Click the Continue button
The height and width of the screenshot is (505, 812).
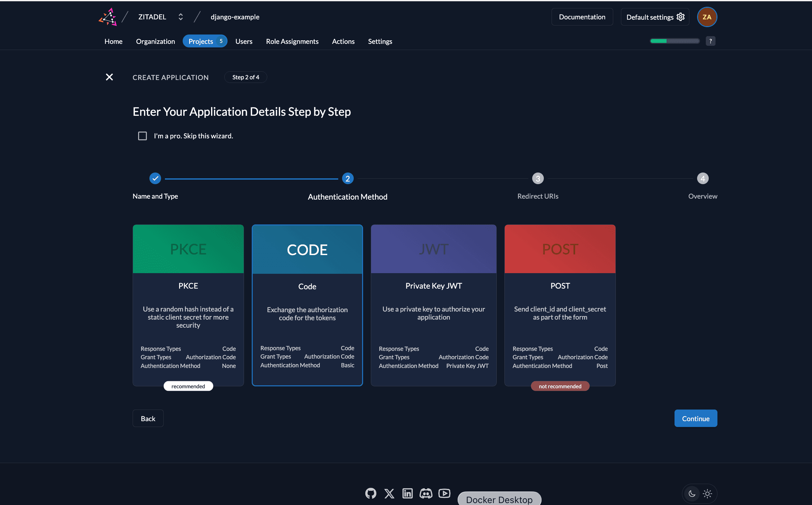695,418
